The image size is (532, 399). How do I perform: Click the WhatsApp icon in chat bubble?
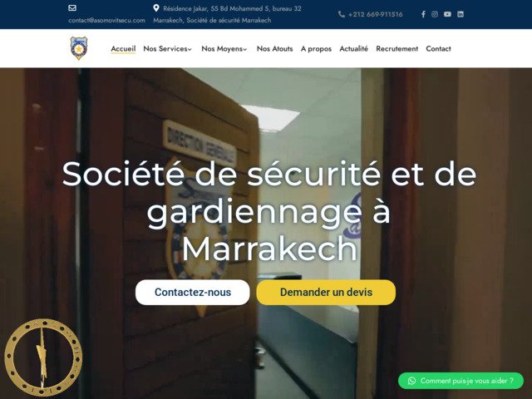411,381
